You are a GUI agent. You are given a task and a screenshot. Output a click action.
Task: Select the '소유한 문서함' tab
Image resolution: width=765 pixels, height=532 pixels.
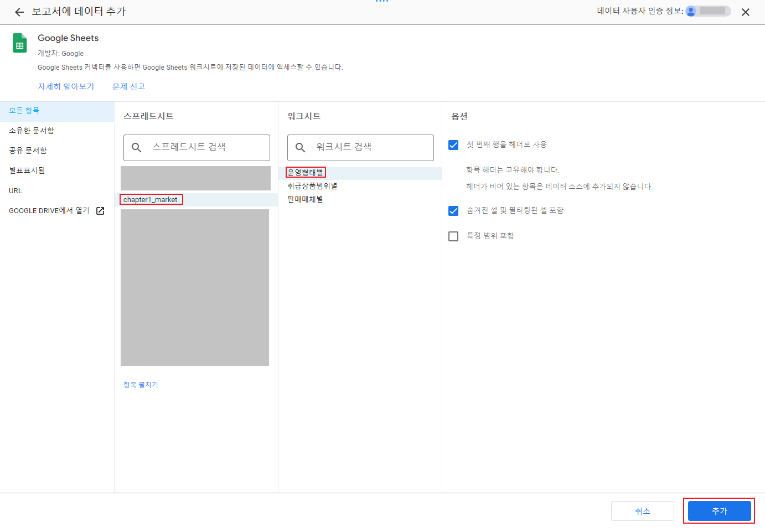pos(57,131)
